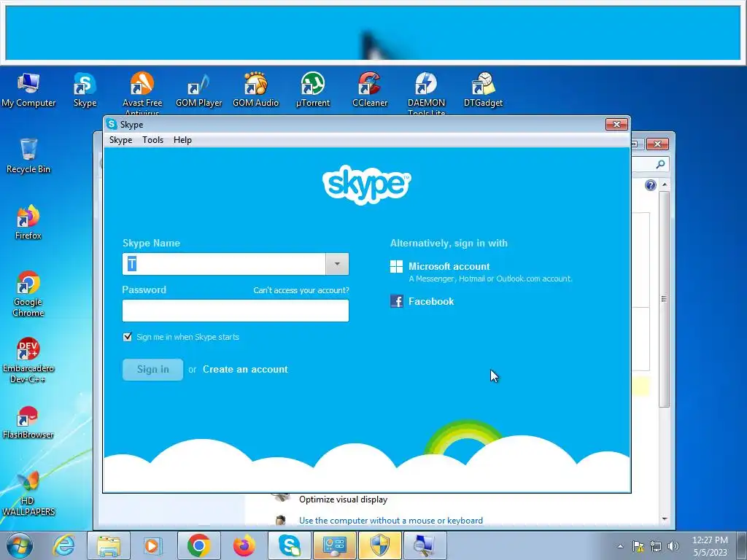
Task: Open Firefox from the taskbar
Action: (244, 545)
